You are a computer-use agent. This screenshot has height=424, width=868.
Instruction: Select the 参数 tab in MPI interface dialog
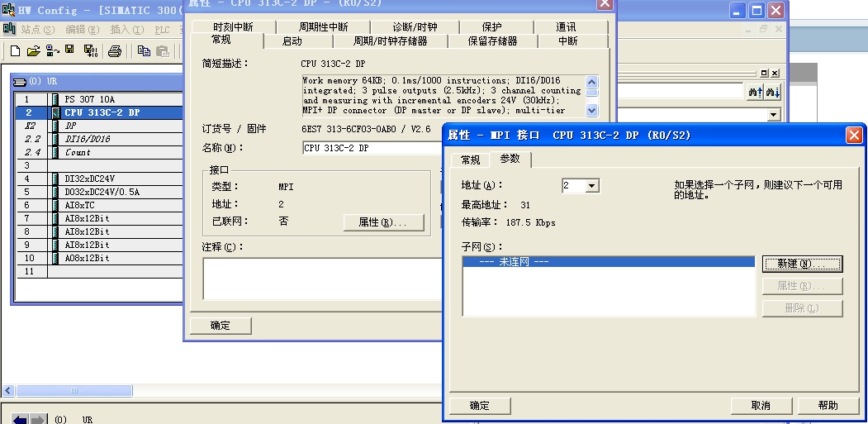(510, 159)
